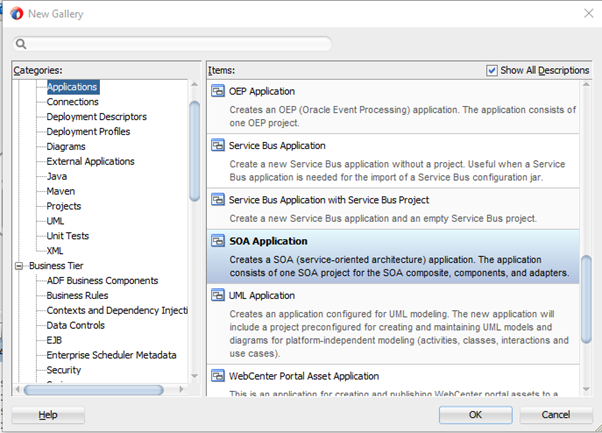Select the Data Controls category

click(76, 326)
